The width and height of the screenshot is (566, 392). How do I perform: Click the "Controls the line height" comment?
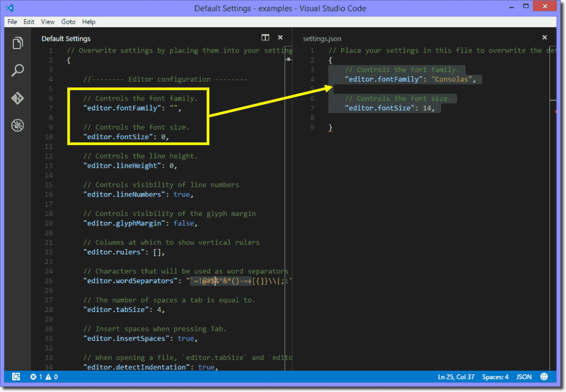140,156
